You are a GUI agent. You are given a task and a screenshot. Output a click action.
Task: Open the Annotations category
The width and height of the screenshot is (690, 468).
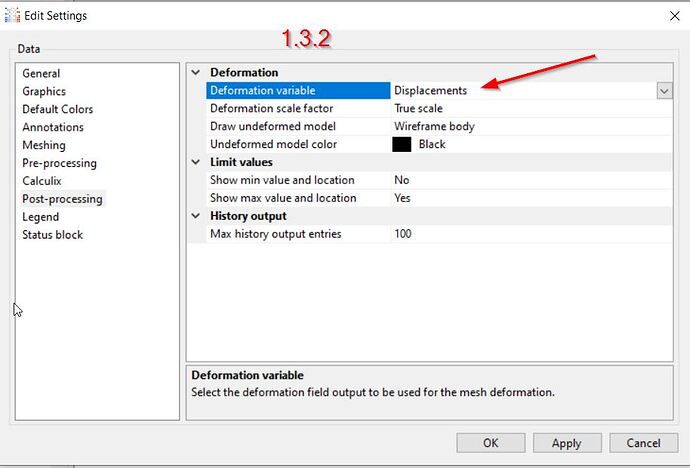pos(53,127)
